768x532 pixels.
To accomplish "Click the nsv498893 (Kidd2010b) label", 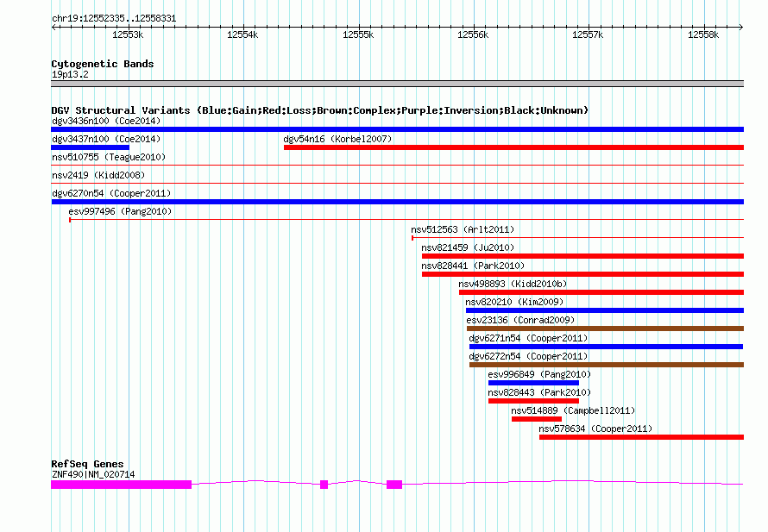I will coord(513,284).
